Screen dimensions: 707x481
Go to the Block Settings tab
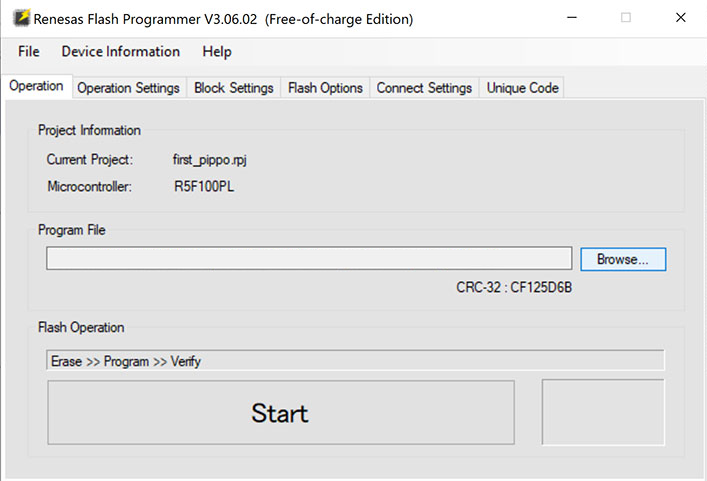234,87
